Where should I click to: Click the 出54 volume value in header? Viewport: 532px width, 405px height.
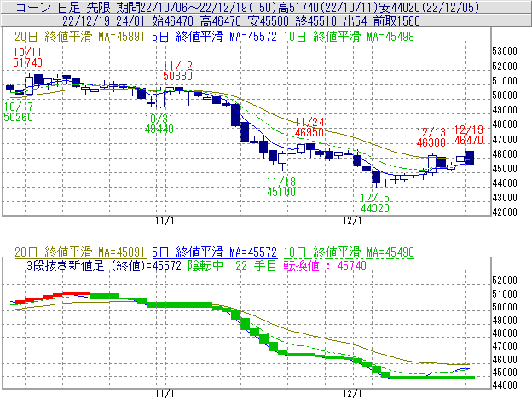click(356, 21)
